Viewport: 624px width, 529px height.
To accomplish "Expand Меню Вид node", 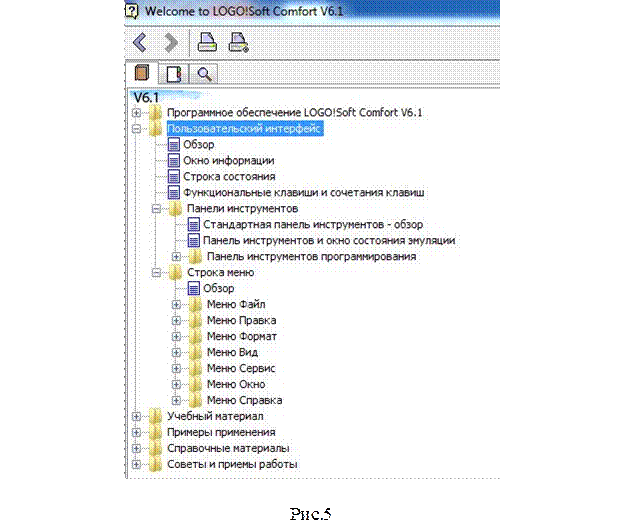I will (176, 352).
